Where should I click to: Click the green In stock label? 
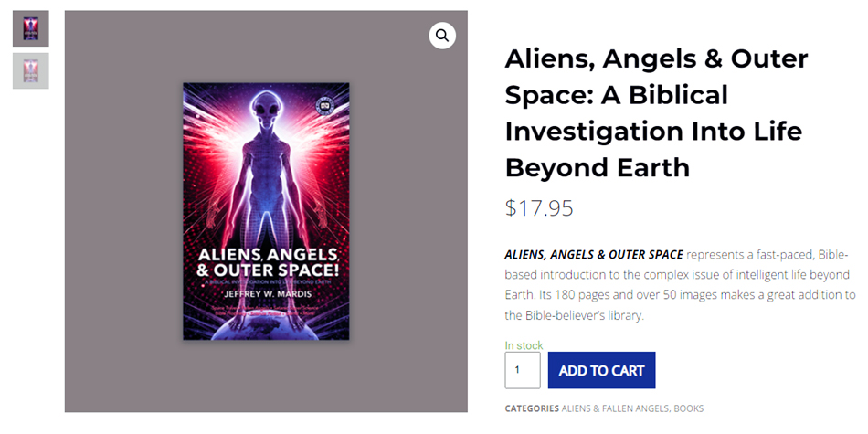524,345
